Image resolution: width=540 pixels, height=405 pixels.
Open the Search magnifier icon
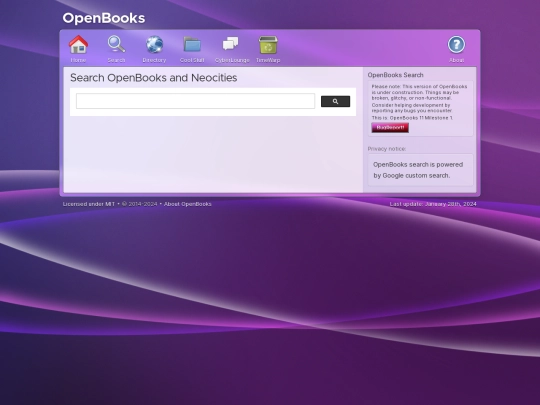click(116, 44)
